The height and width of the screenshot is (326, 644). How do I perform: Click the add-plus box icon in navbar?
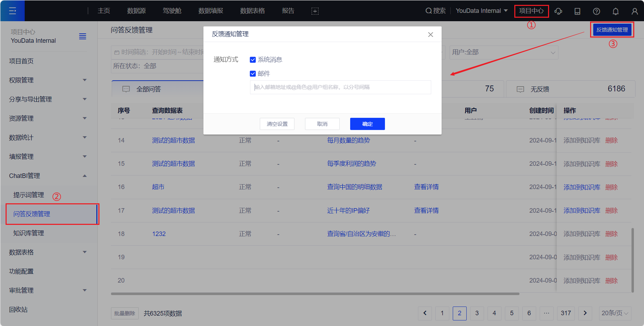[315, 11]
